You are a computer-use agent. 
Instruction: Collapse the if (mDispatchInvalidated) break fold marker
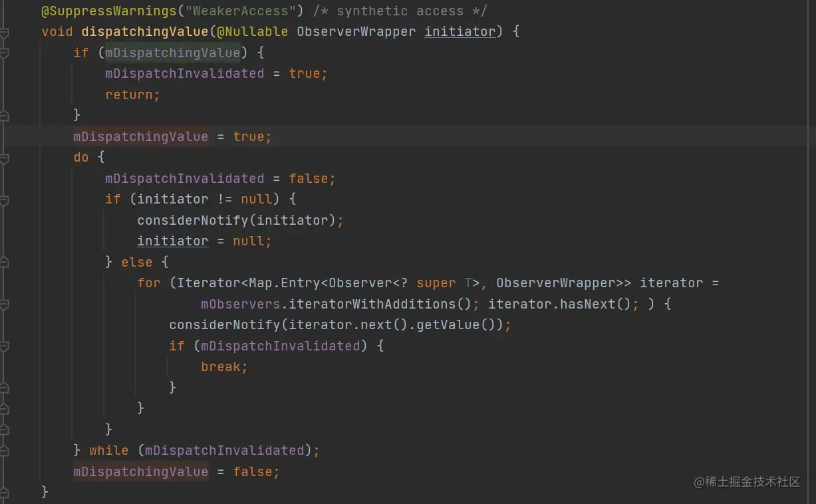[4, 346]
